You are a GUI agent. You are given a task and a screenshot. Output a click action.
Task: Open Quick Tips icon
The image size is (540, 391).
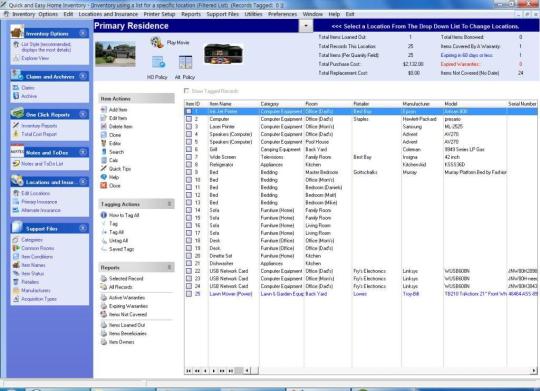click(103, 168)
